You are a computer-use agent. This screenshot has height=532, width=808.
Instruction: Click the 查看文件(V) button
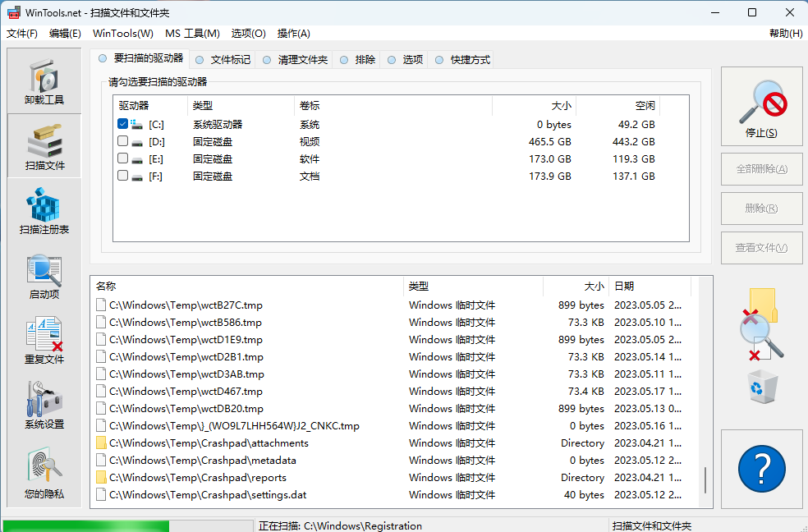pyautogui.click(x=762, y=248)
